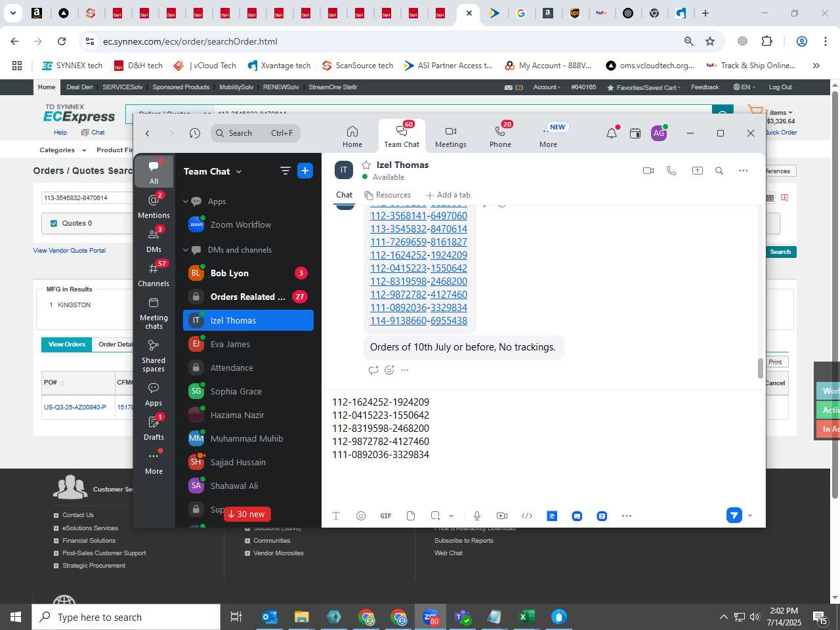Search in chat using the magnifier icon

[719, 171]
